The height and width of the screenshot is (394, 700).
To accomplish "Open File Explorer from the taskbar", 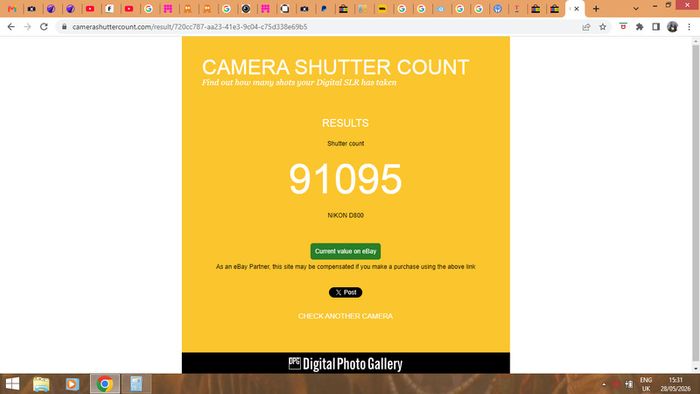I will point(41,384).
